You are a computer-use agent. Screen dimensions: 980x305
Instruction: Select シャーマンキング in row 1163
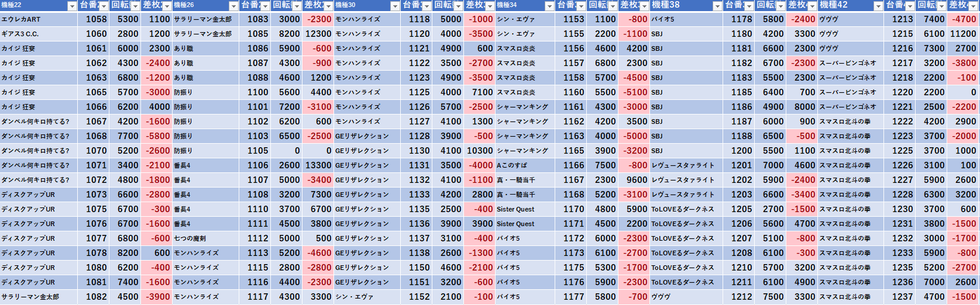(525, 136)
